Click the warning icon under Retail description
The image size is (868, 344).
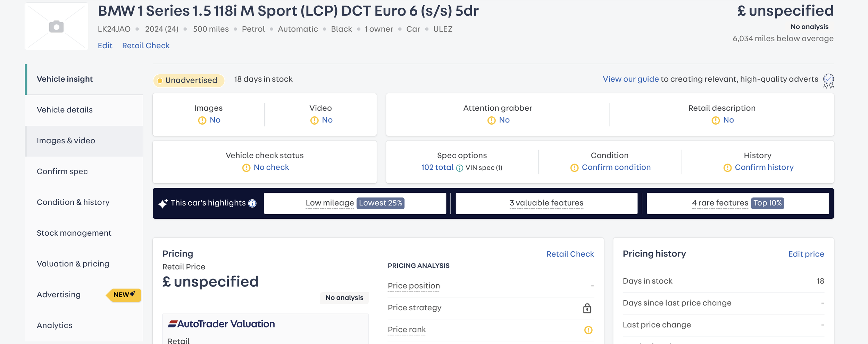[x=716, y=120]
